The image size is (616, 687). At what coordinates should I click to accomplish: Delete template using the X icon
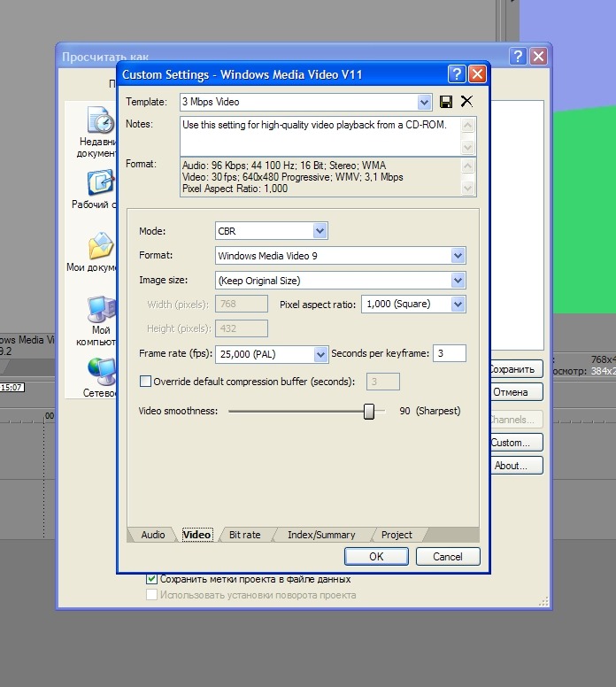coord(466,102)
